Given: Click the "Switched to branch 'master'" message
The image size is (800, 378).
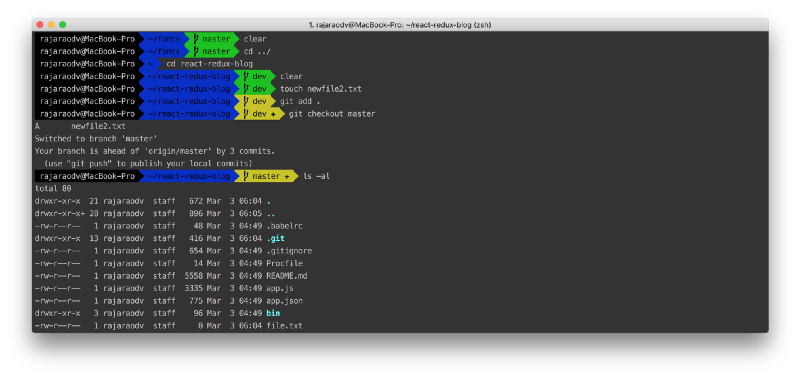Looking at the screenshot, I should [96, 139].
